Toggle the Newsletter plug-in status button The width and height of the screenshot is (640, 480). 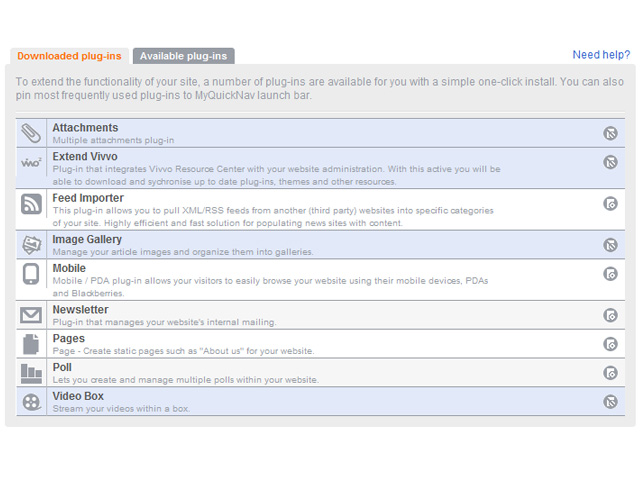pyautogui.click(x=610, y=316)
